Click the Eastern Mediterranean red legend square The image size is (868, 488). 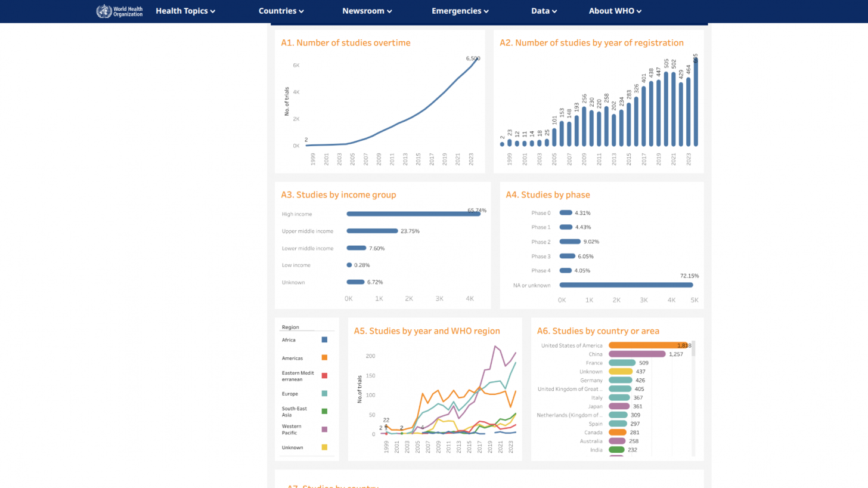pyautogui.click(x=324, y=375)
